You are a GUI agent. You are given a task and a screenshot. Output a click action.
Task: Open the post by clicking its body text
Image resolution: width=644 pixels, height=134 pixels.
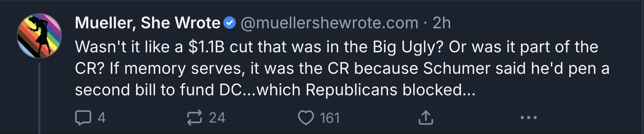coord(342,68)
